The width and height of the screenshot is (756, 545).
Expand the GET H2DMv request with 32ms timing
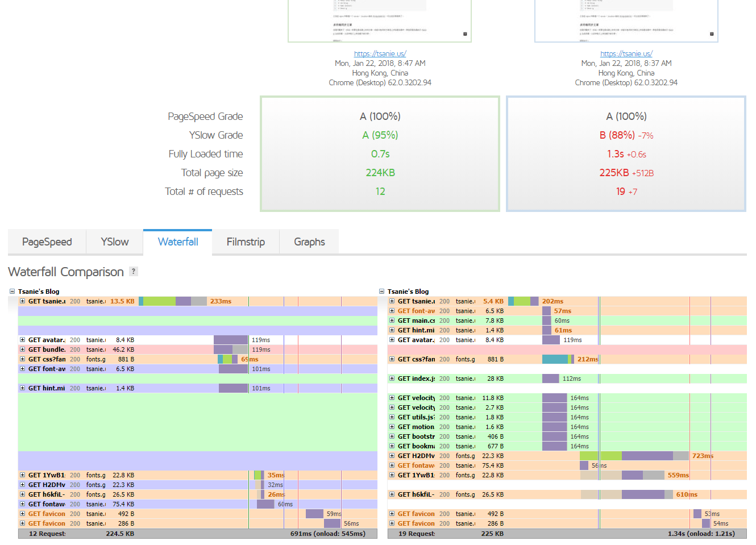(23, 485)
